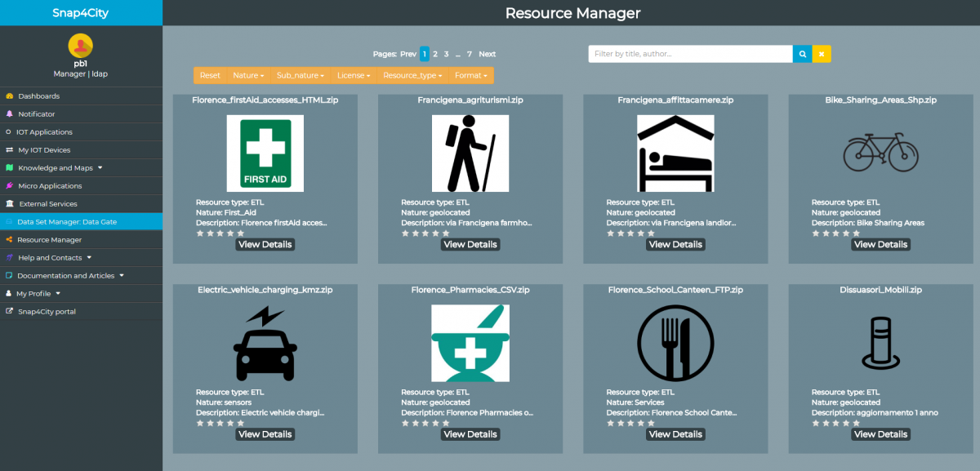Select Resource Manager in the sidebar
The height and width of the screenshot is (471, 980).
pos(49,240)
